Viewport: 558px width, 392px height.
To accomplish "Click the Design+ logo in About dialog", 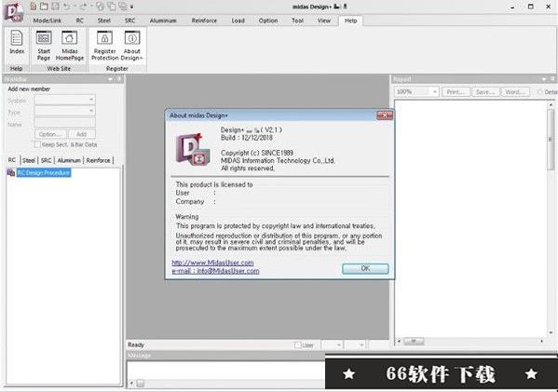I will pos(193,149).
